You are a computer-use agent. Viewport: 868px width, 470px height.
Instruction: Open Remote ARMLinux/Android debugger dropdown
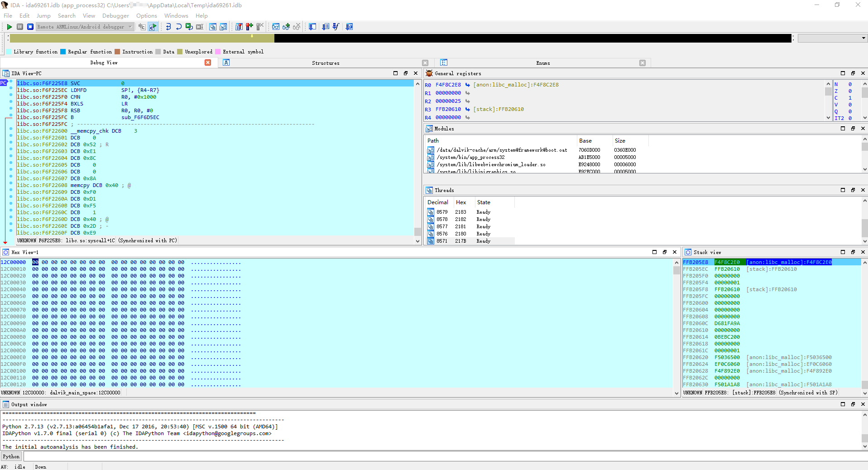85,27
